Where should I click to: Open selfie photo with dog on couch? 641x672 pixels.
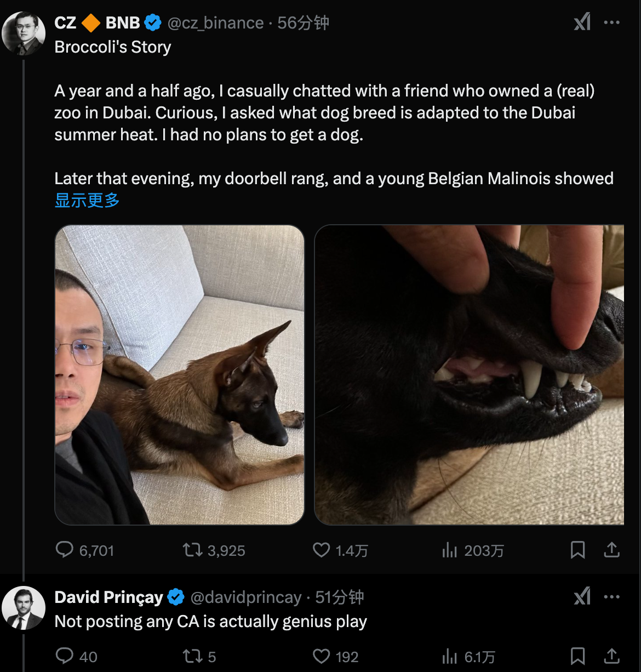pos(179,374)
